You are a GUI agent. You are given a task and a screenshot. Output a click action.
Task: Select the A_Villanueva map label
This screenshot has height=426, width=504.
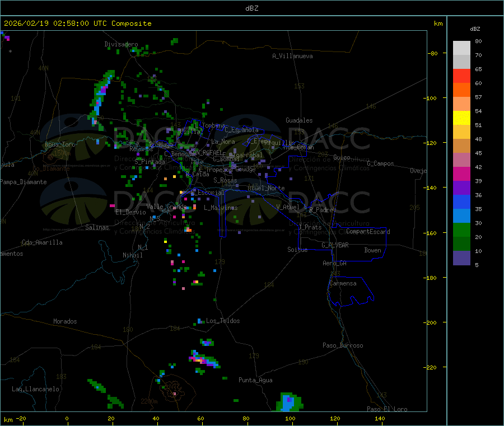[292, 56]
